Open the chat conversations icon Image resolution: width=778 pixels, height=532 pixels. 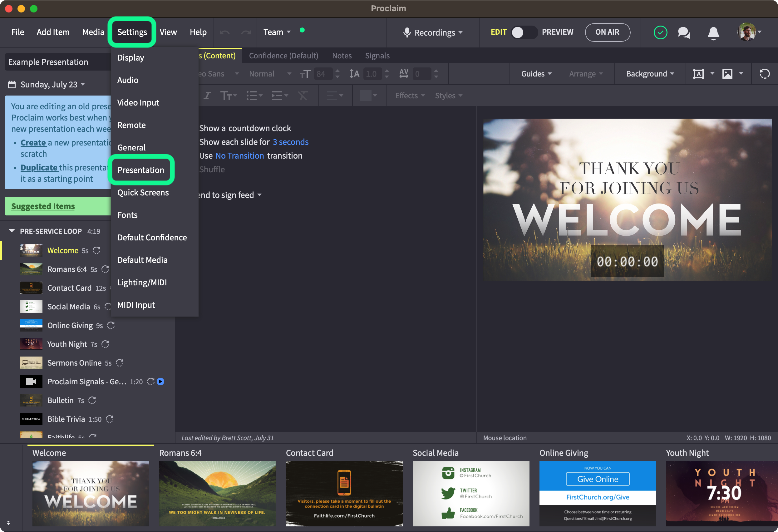[x=684, y=32]
